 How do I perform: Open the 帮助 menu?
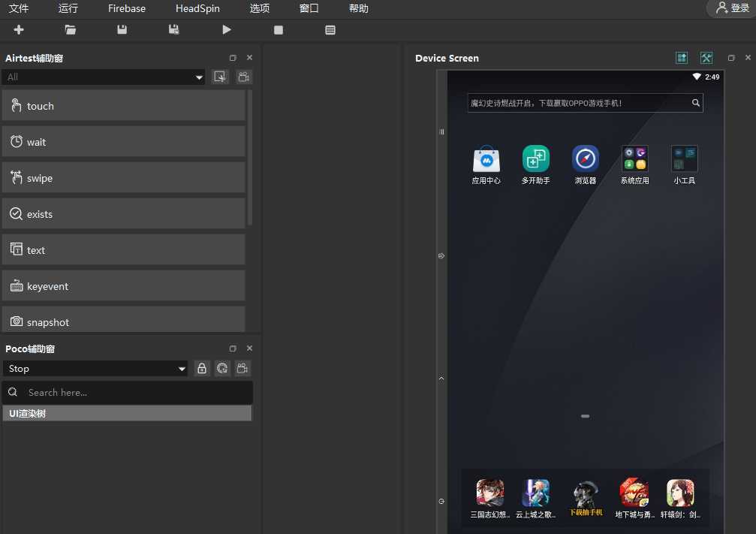tap(359, 8)
